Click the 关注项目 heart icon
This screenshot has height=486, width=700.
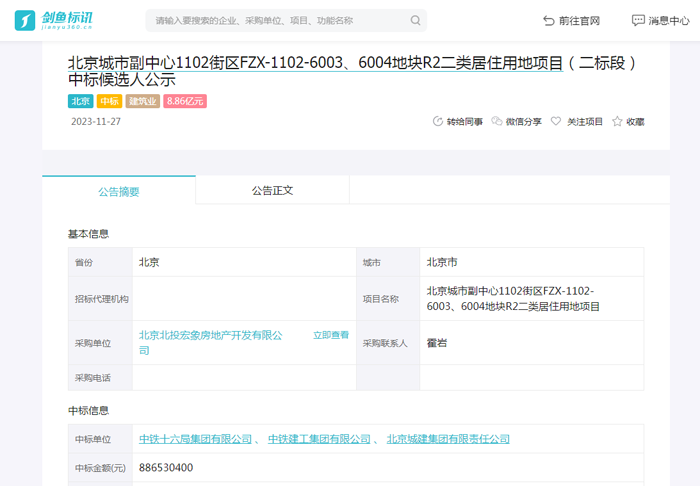click(x=556, y=121)
